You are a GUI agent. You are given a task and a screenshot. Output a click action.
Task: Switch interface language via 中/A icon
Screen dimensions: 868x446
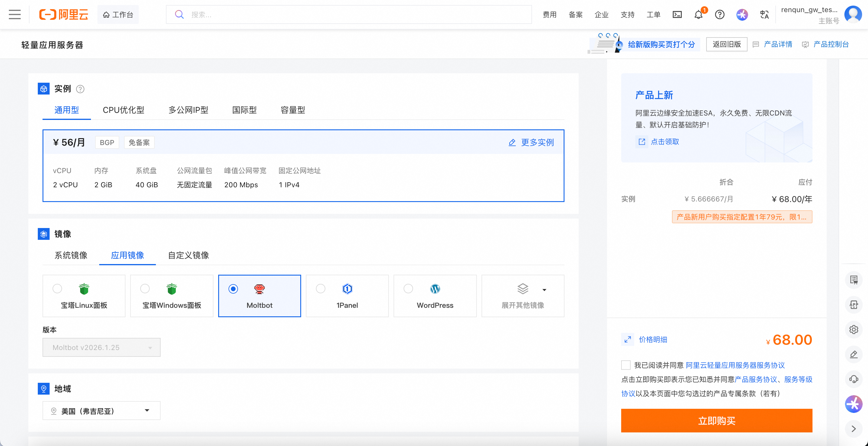click(764, 14)
